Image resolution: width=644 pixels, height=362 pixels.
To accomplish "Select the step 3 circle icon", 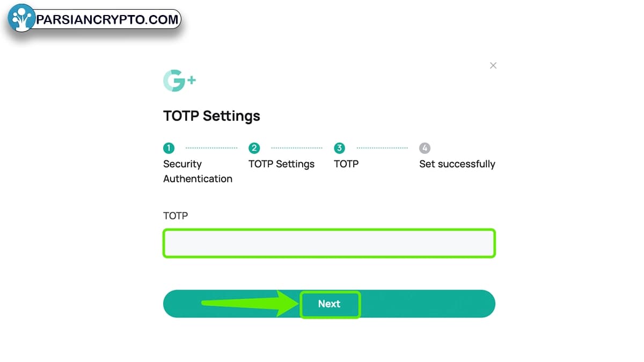I will (x=339, y=148).
